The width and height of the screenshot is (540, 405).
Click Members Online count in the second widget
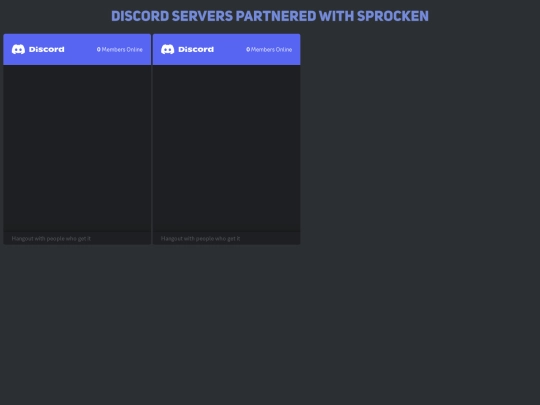click(x=269, y=50)
